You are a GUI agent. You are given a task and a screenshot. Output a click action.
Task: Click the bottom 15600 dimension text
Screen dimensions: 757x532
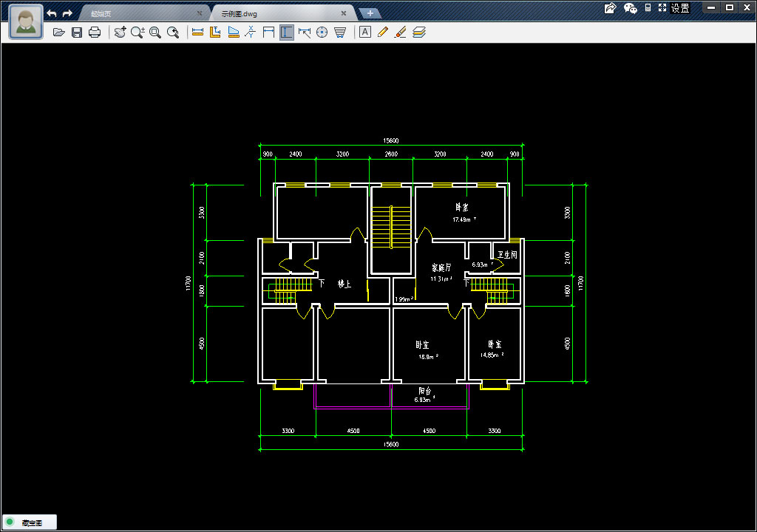pyautogui.click(x=391, y=444)
